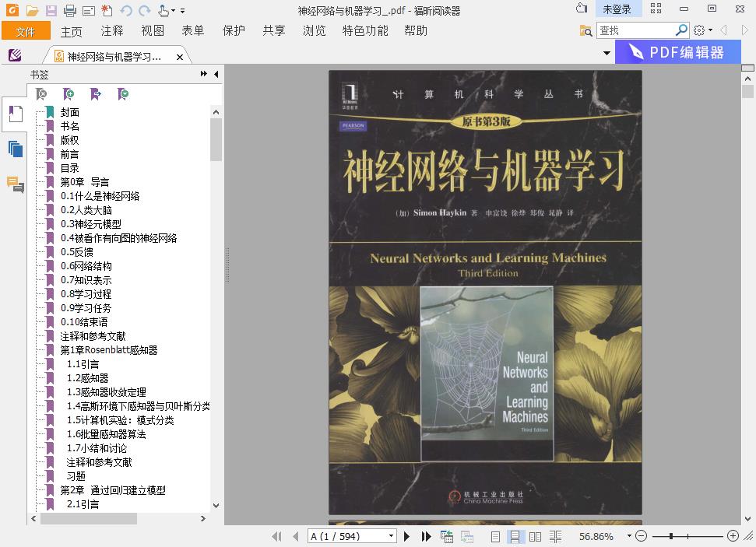Go to previous search result arrow
Screen dimensions: 756x547
pyautogui.click(x=724, y=30)
